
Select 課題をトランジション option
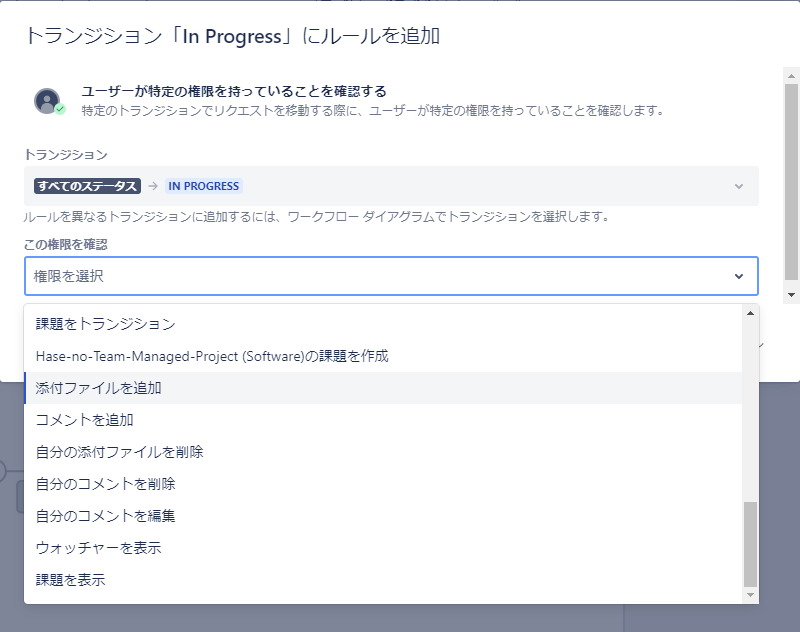(383, 324)
